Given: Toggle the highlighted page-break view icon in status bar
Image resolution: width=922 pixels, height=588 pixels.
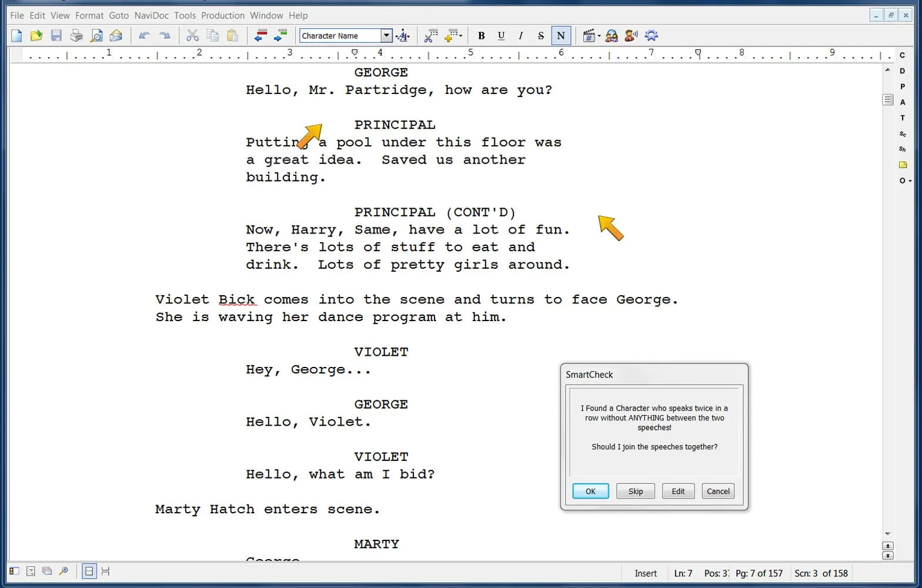Looking at the screenshot, I should click(x=89, y=571).
